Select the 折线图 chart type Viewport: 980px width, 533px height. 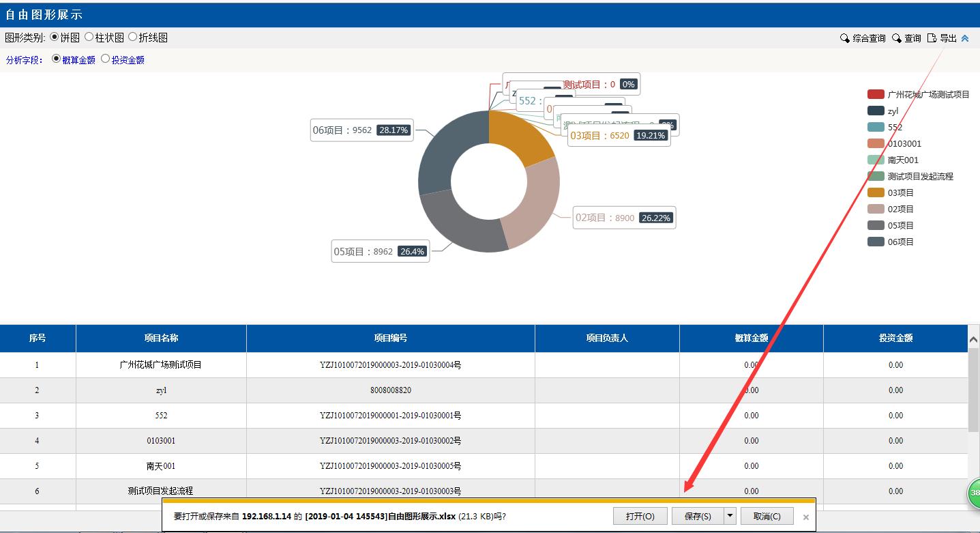[133, 38]
